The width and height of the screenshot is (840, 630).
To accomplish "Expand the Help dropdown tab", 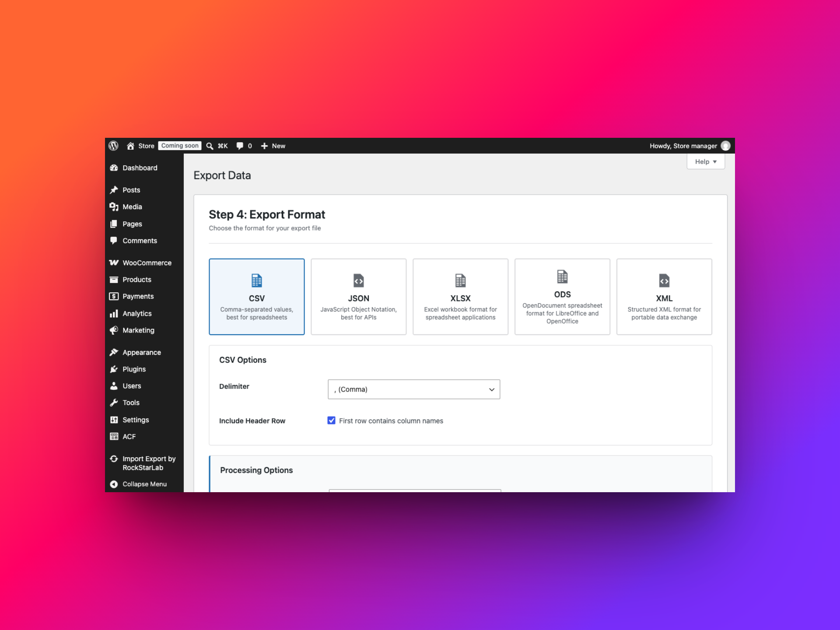I will click(x=706, y=161).
